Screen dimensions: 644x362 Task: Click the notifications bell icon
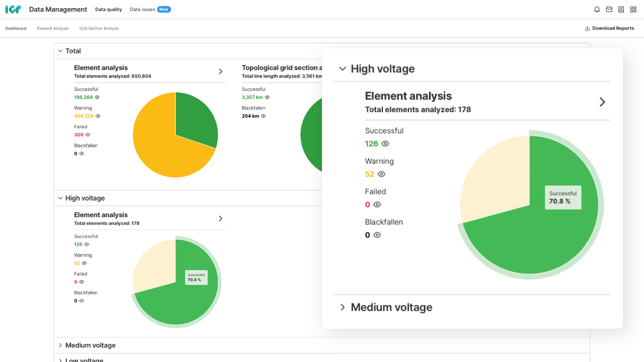tap(597, 10)
